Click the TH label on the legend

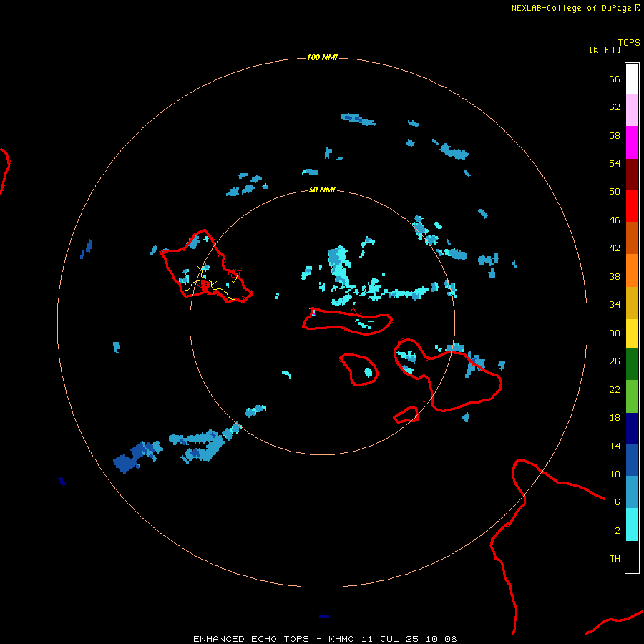pos(615,559)
